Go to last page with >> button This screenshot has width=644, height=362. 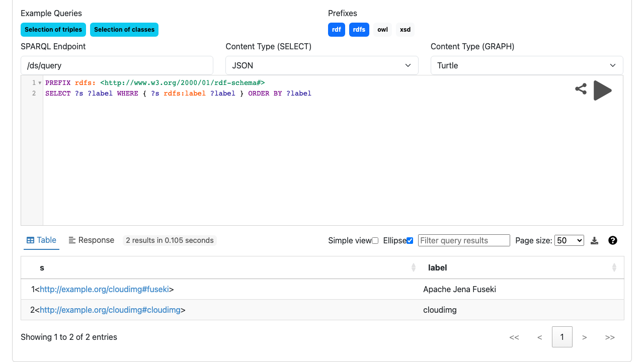(x=610, y=337)
